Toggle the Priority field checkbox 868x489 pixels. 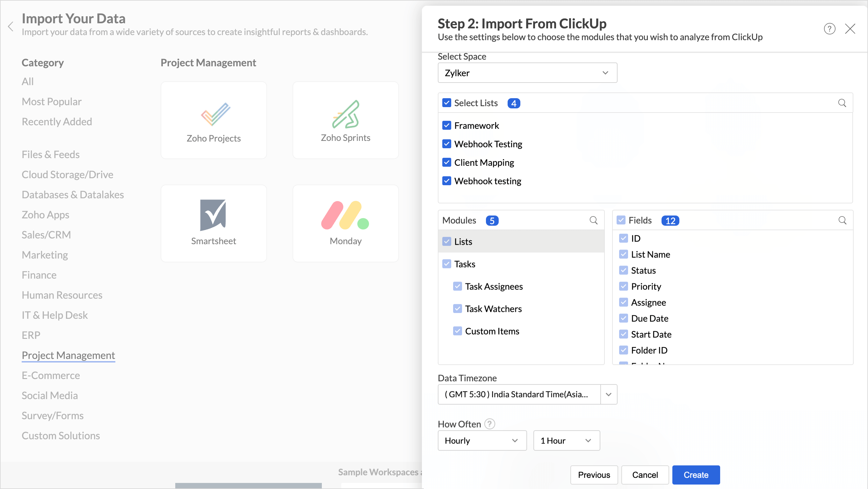[623, 286]
